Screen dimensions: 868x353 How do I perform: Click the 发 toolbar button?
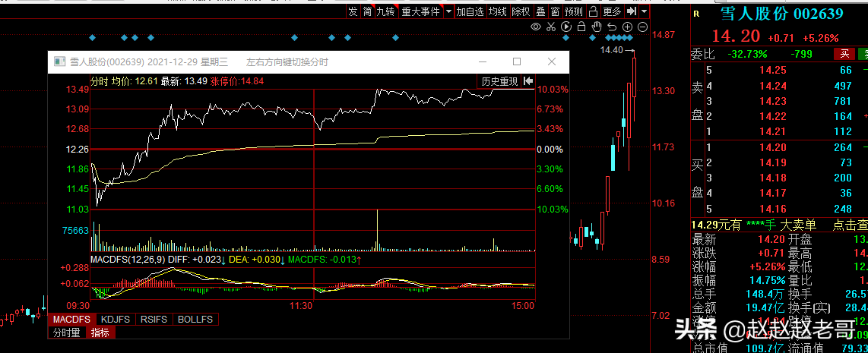[353, 11]
